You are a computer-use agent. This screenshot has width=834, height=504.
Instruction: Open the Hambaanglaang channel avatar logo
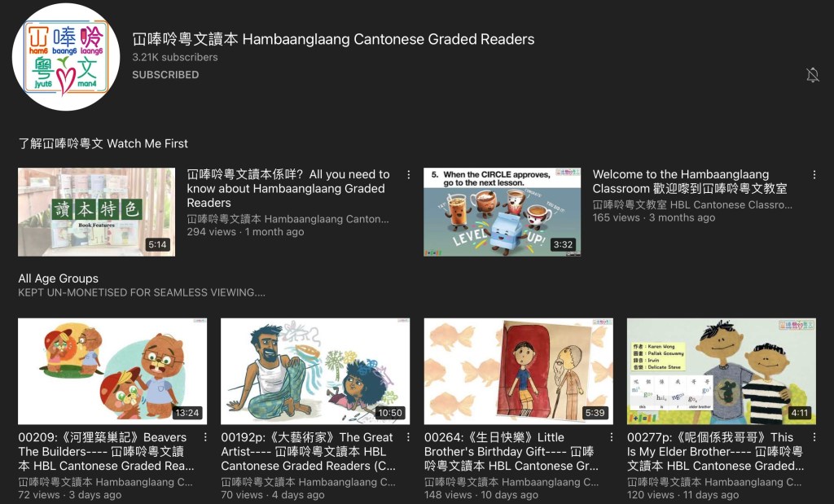[x=67, y=56]
